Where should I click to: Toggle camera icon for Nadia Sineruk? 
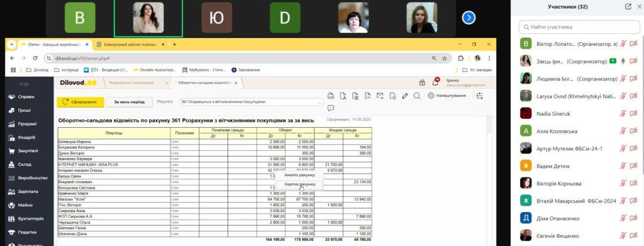pos(633,113)
